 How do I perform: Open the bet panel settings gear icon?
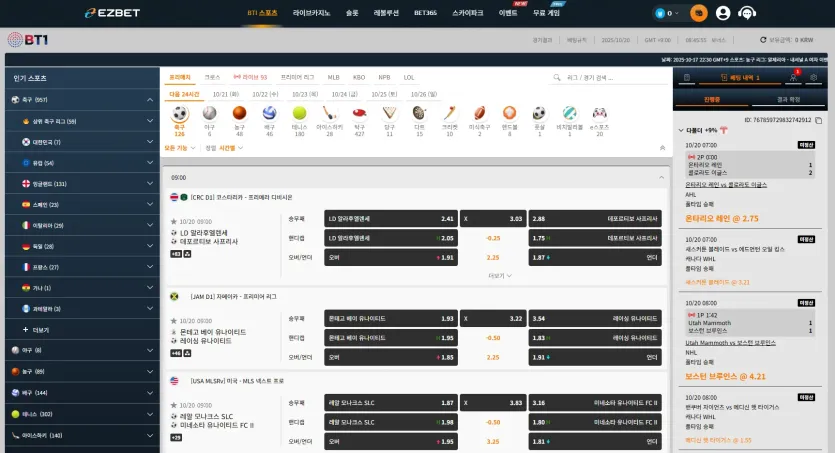(814, 78)
